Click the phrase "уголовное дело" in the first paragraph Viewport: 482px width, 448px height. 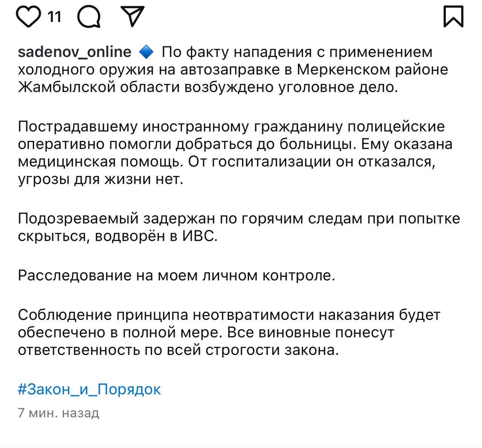pos(338,87)
